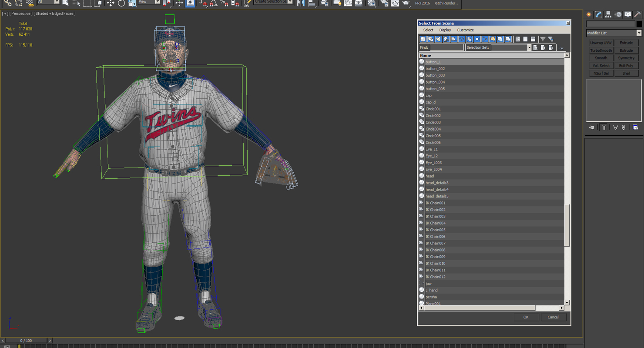Screen dimensions: 644x348
Task: Toggle Show End Result icon
Action: [x=604, y=127]
